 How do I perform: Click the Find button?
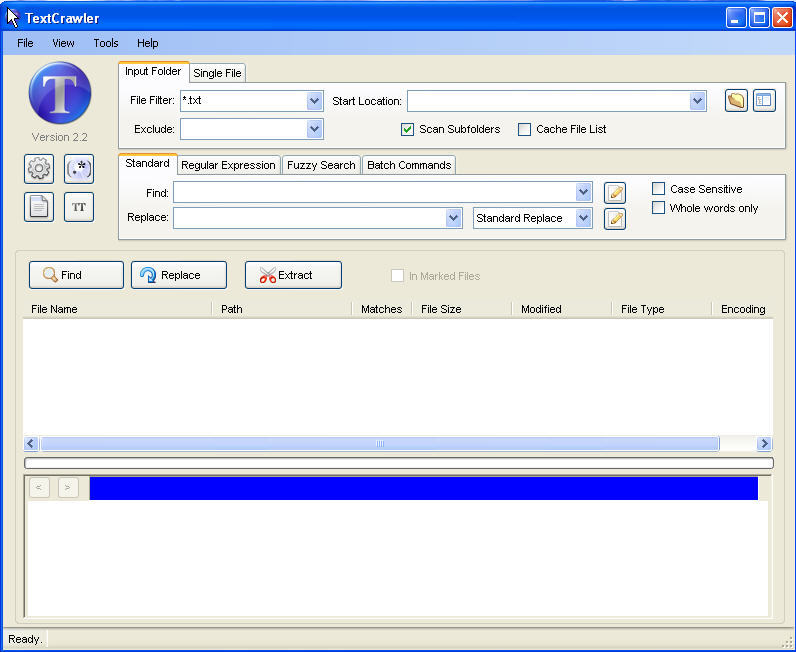coord(76,275)
